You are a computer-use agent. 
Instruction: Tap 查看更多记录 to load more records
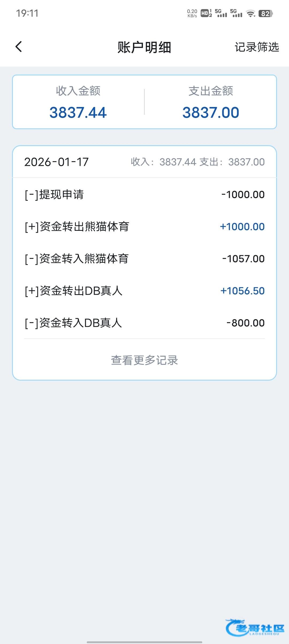click(x=144, y=360)
